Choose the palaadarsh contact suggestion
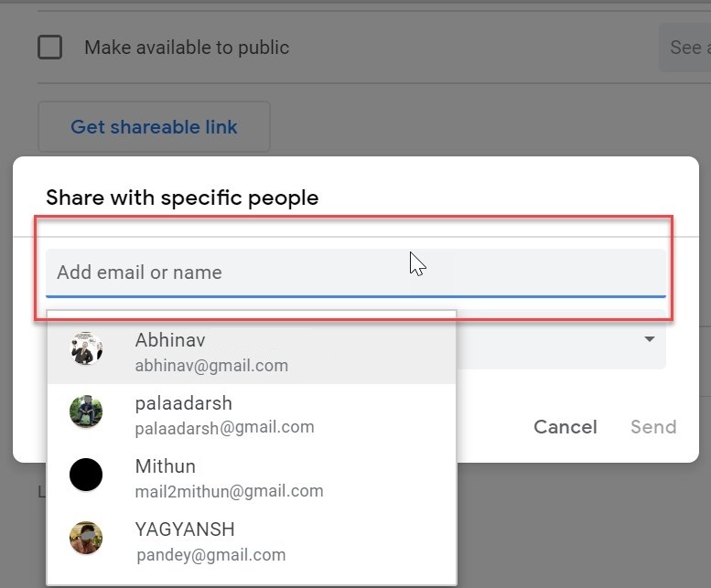Screen dimensions: 711x588 coord(184,403)
